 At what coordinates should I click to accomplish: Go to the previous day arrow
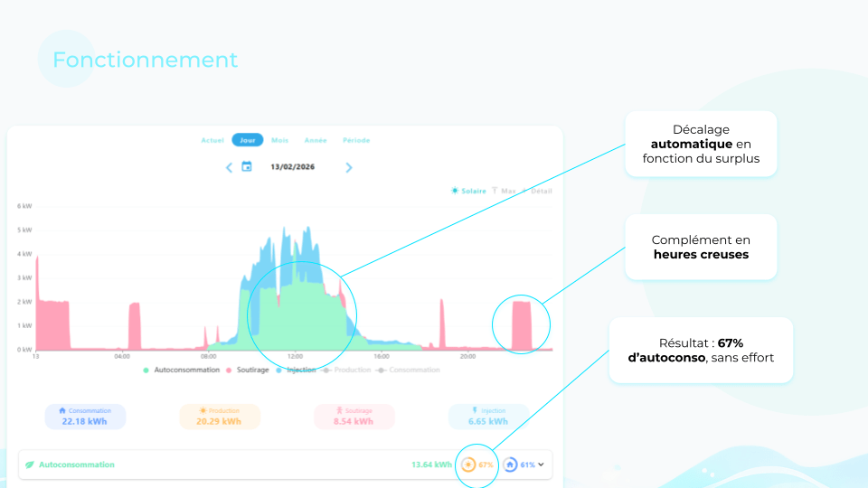[229, 167]
